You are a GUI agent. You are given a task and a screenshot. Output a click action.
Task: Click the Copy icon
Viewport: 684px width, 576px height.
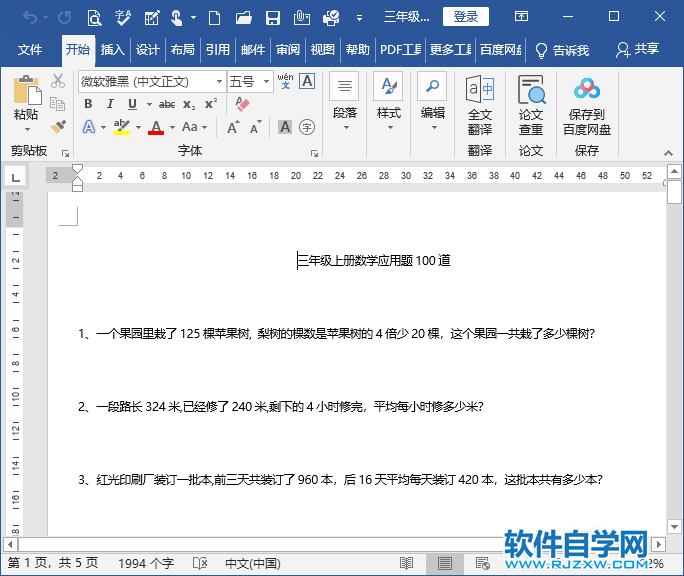58,104
